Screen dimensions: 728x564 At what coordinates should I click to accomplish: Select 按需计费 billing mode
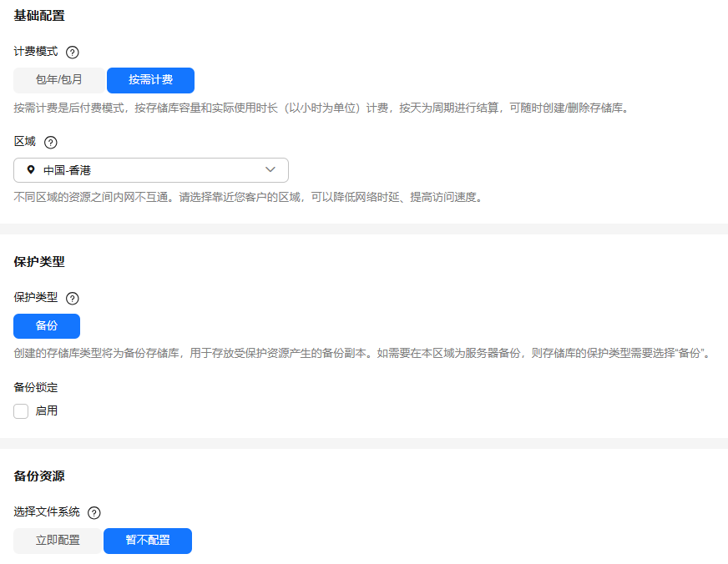[150, 80]
